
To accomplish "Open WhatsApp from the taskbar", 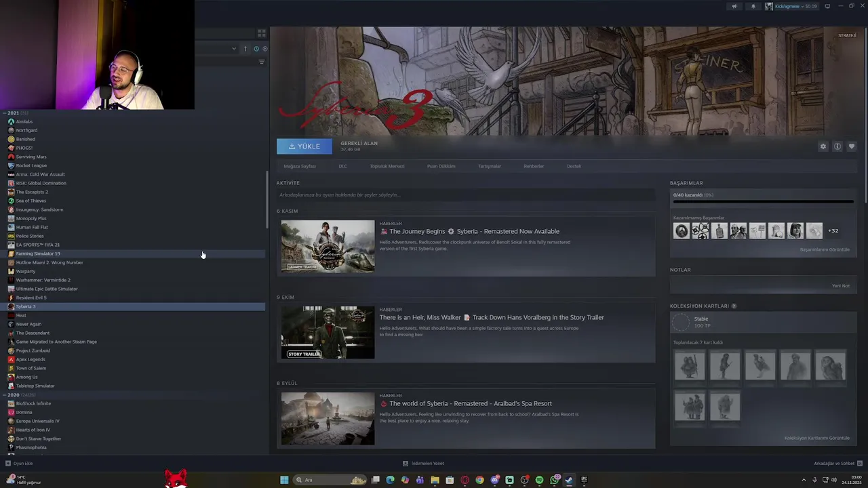I will [554, 480].
